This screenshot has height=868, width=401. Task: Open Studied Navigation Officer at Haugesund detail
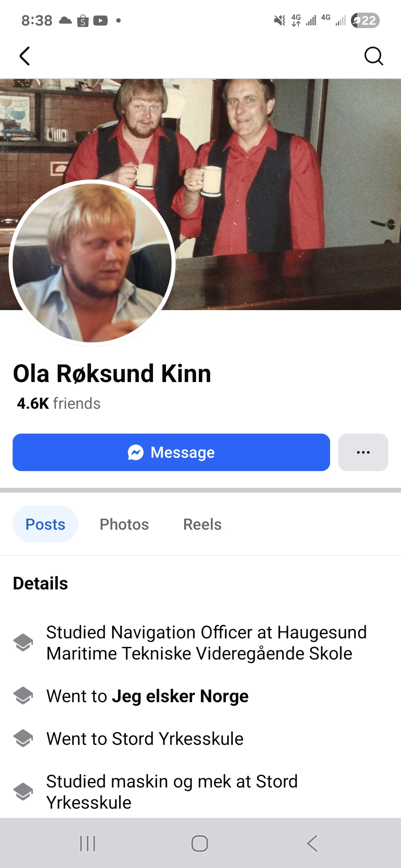[x=206, y=643]
